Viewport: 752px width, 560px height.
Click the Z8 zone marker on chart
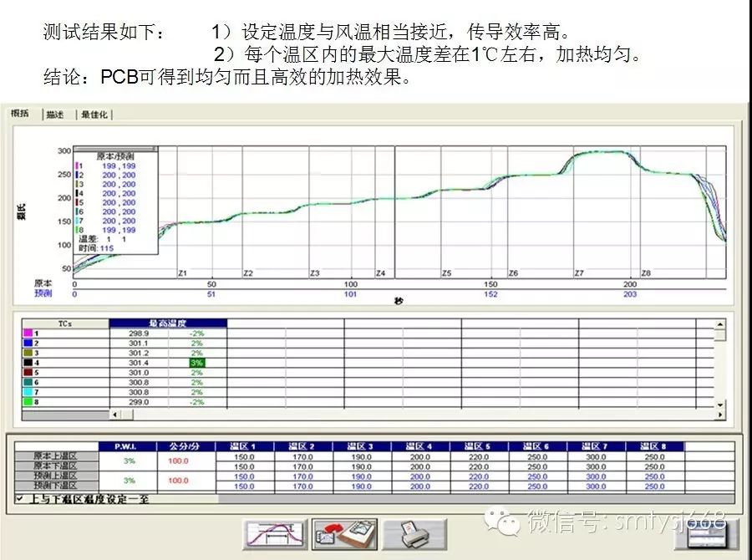click(646, 273)
